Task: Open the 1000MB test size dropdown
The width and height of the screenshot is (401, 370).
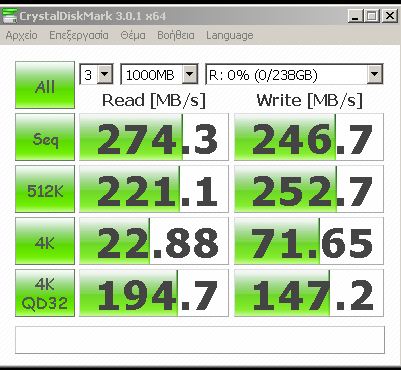Action: tap(159, 74)
